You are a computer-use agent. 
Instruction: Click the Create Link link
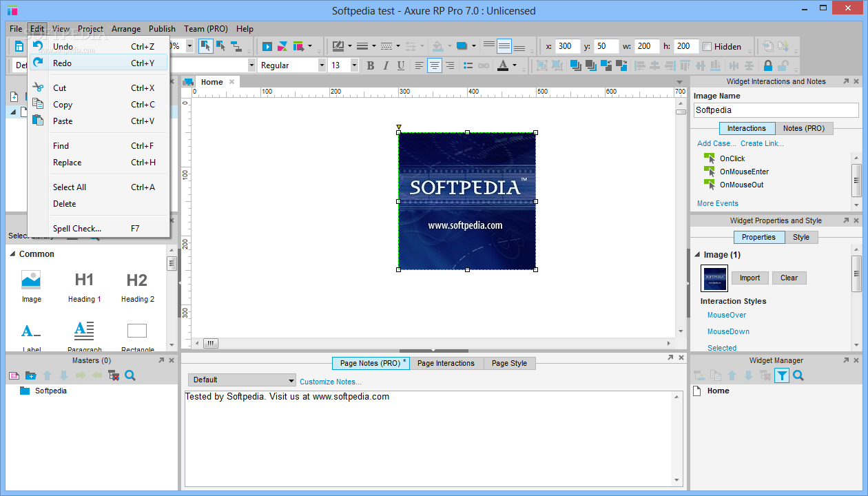(762, 143)
